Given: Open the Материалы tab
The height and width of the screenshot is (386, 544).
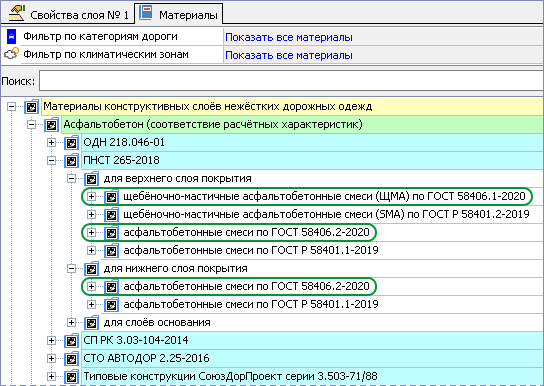Looking at the screenshot, I should coord(179,14).
